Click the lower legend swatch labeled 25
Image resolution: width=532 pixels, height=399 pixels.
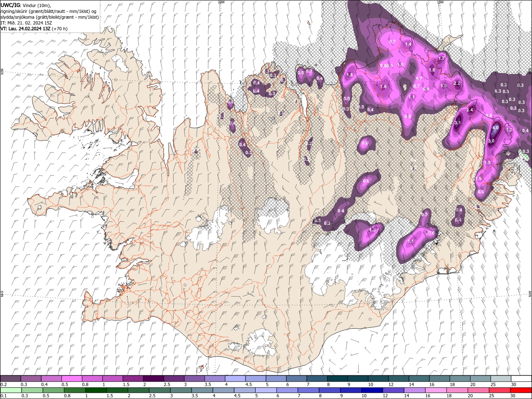(499, 390)
